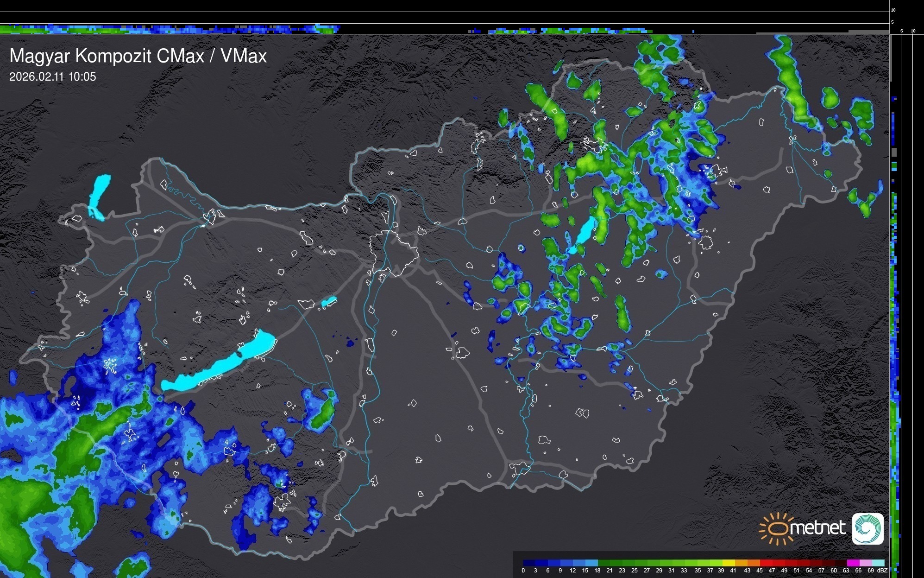Click the pale cyan 69 dBZ swatch
Image resolution: width=924 pixels, height=578 pixels.
tap(878, 563)
